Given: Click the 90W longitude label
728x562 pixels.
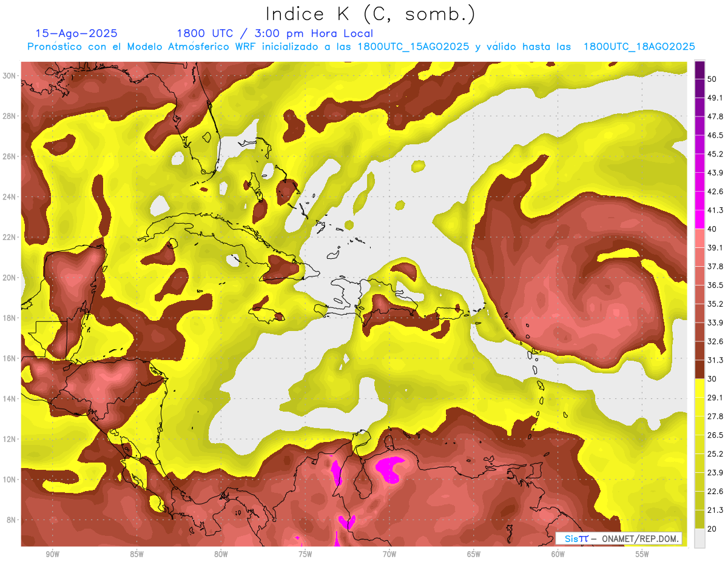Looking at the screenshot, I should click(x=52, y=555).
